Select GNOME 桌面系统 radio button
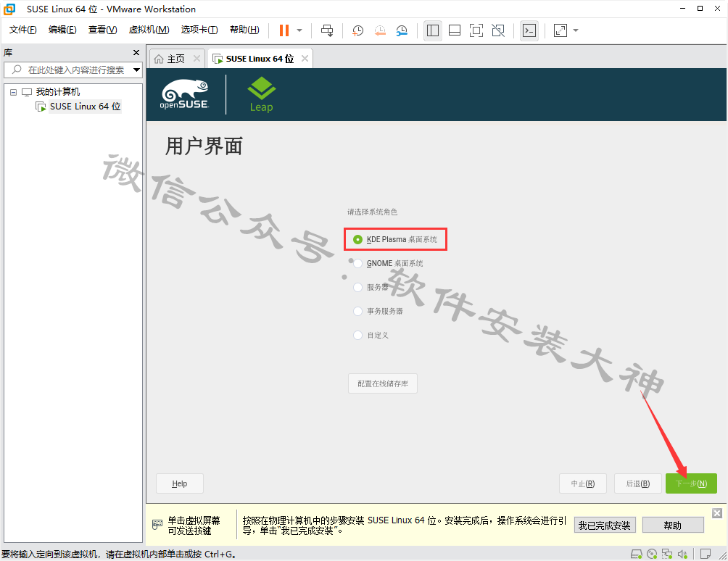The height and width of the screenshot is (561, 728). click(x=357, y=264)
